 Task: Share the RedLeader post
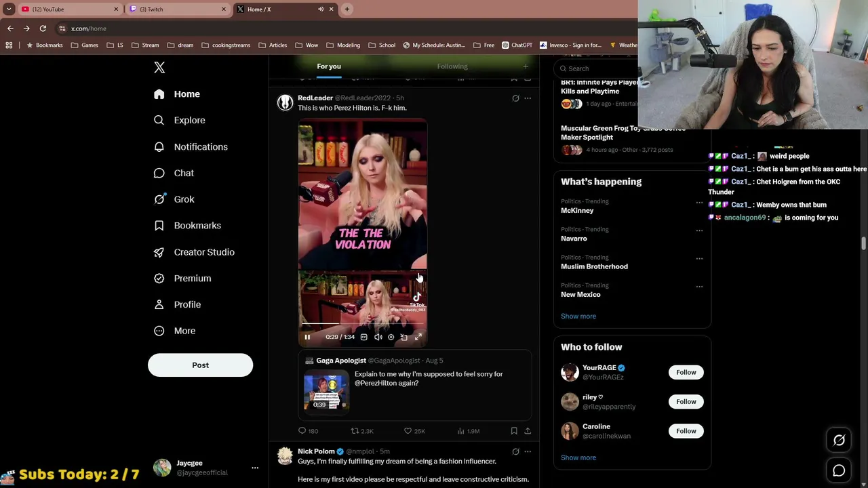[x=528, y=431]
